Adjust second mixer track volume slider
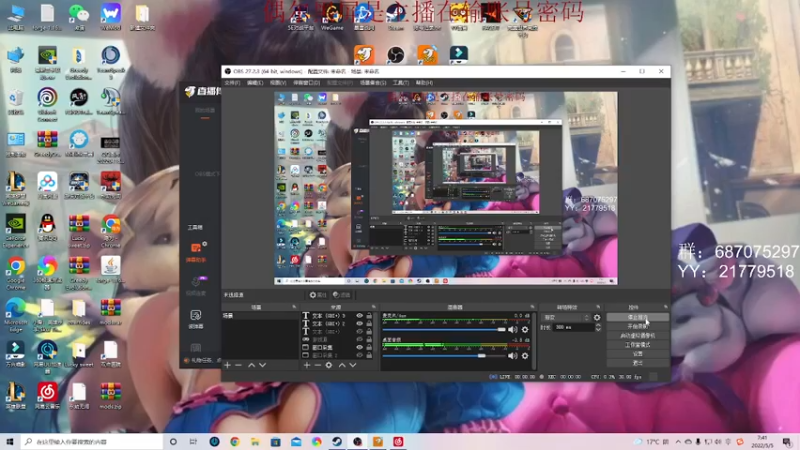The height and width of the screenshot is (450, 800). [x=444, y=356]
